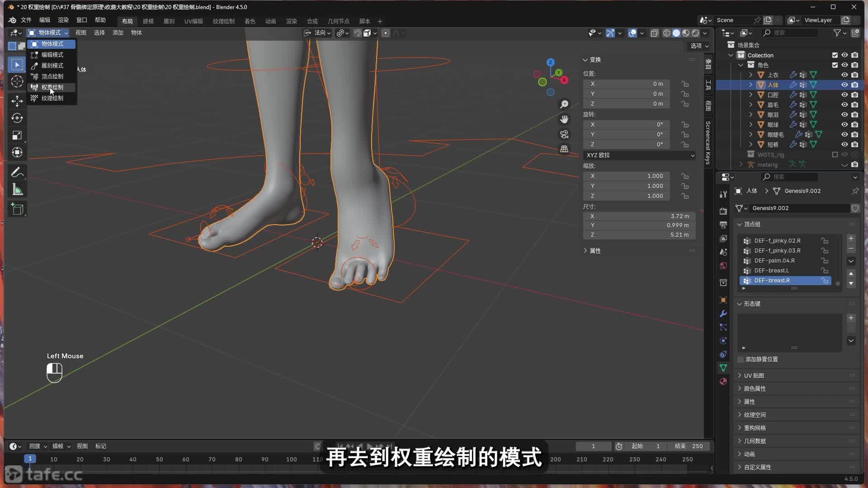Toggle lock on location X
Viewport: 868px width, 488px height.
click(685, 84)
